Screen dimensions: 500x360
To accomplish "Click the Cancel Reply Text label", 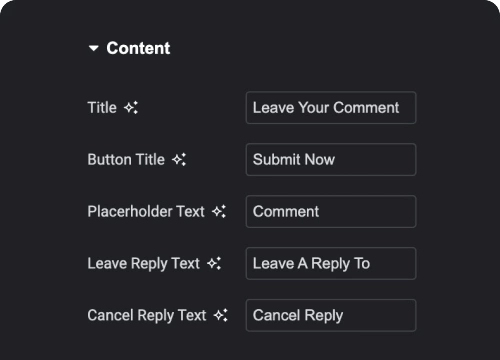I will [x=147, y=315].
